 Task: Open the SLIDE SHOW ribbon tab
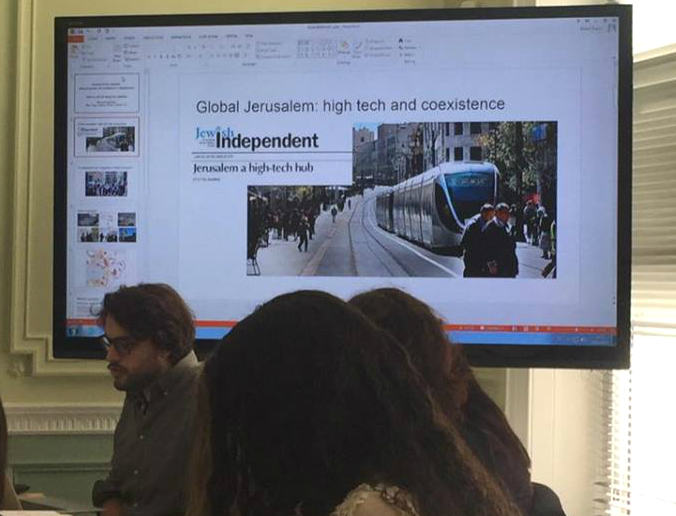208,37
